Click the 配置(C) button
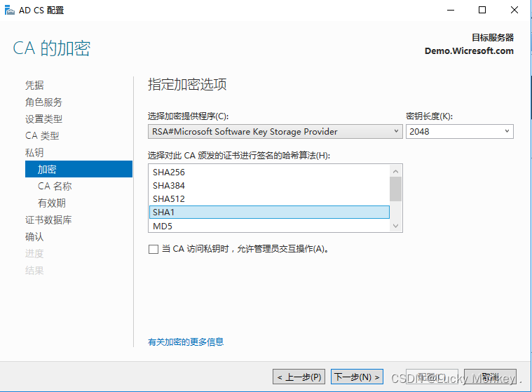Screen dimensions: 532x392 tap(432, 377)
